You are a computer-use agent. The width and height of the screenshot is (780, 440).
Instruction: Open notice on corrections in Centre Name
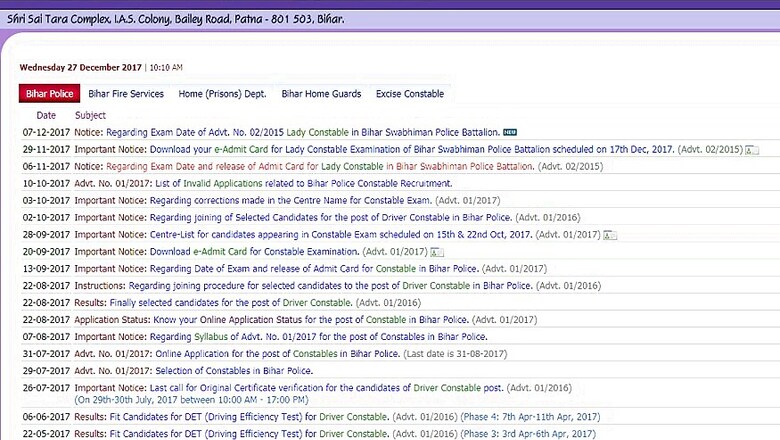pyautogui.click(x=291, y=200)
